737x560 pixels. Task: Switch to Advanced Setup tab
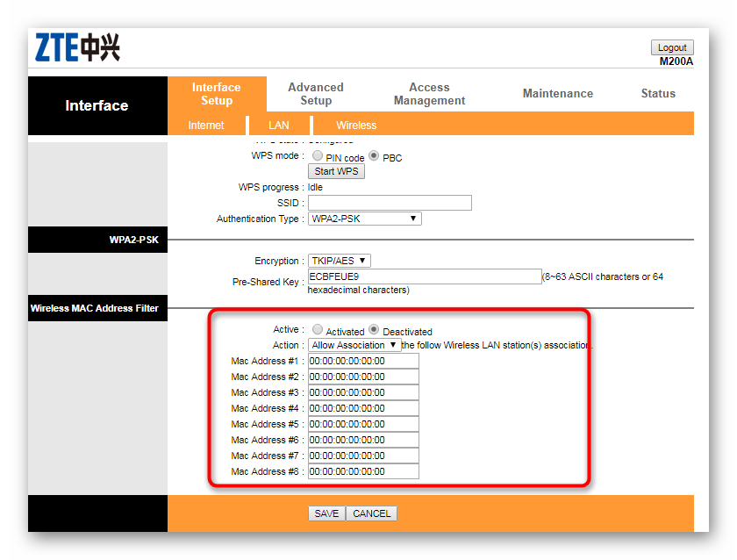click(x=316, y=94)
